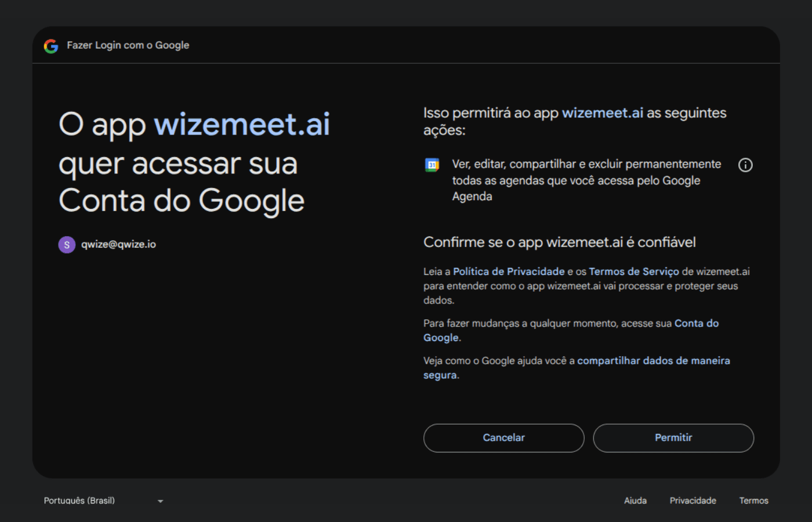Viewport: 812px width, 522px height.
Task: Click the purple account avatar
Action: point(67,245)
